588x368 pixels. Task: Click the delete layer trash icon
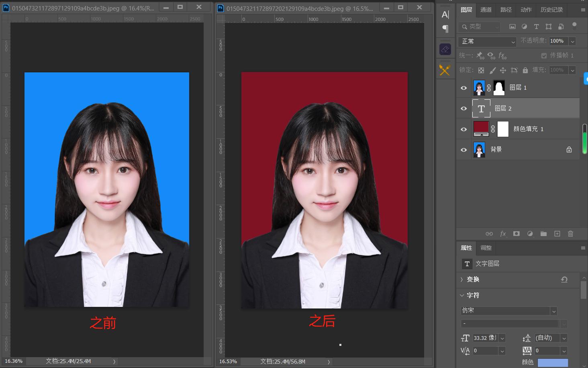pyautogui.click(x=570, y=234)
